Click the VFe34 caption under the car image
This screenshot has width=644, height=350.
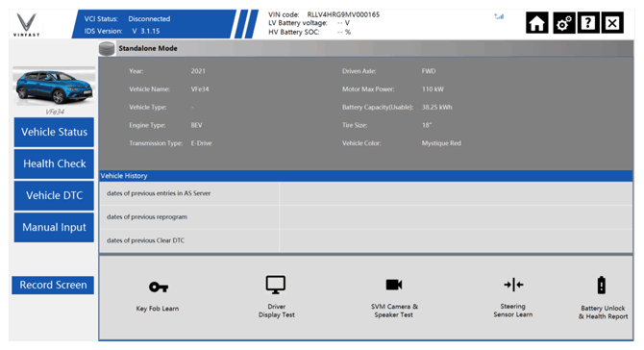pos(55,112)
